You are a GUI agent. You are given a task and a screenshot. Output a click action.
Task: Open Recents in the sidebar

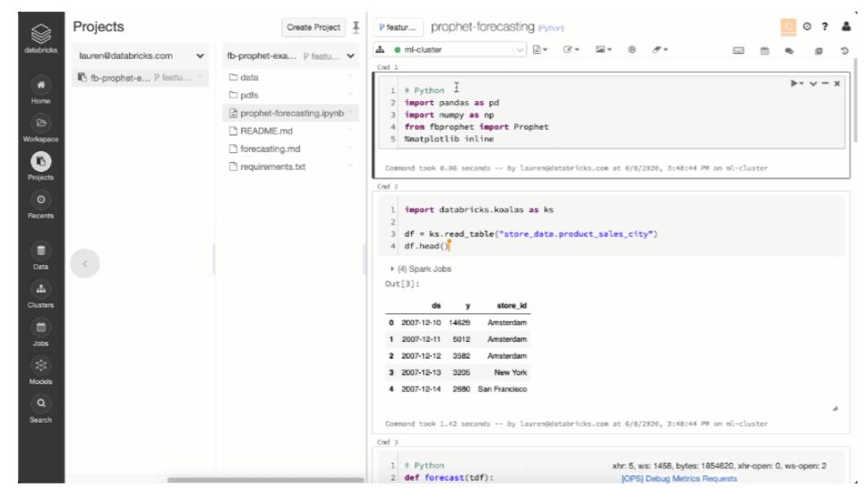coord(40,204)
